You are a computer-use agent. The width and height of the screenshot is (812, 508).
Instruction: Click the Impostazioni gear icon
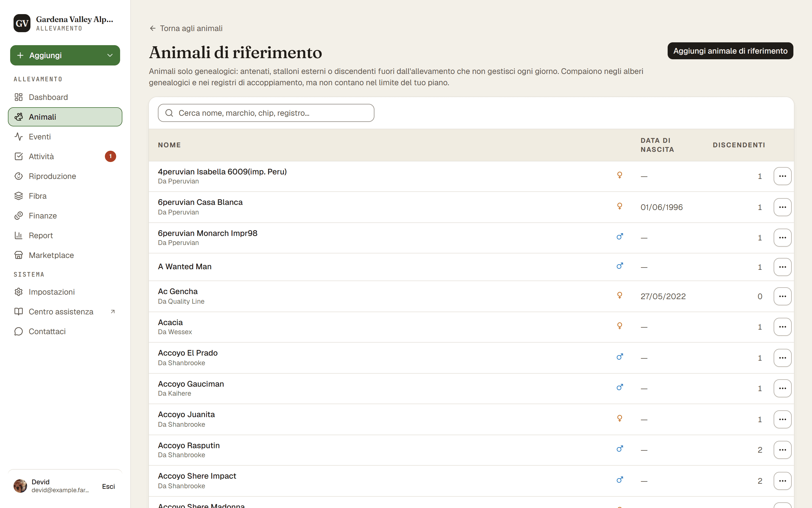pyautogui.click(x=18, y=292)
